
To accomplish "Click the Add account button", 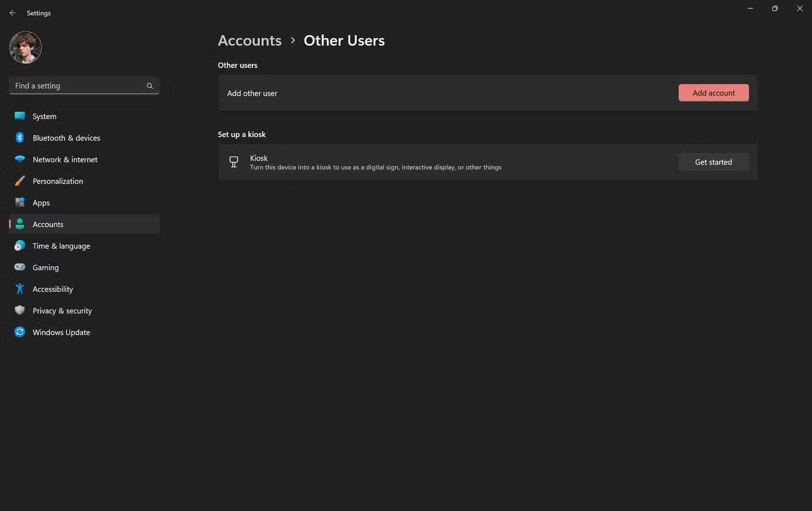I will click(713, 92).
